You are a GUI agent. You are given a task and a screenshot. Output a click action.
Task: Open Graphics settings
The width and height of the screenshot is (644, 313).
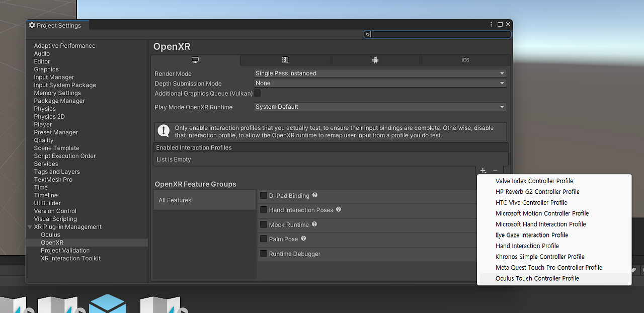point(46,69)
